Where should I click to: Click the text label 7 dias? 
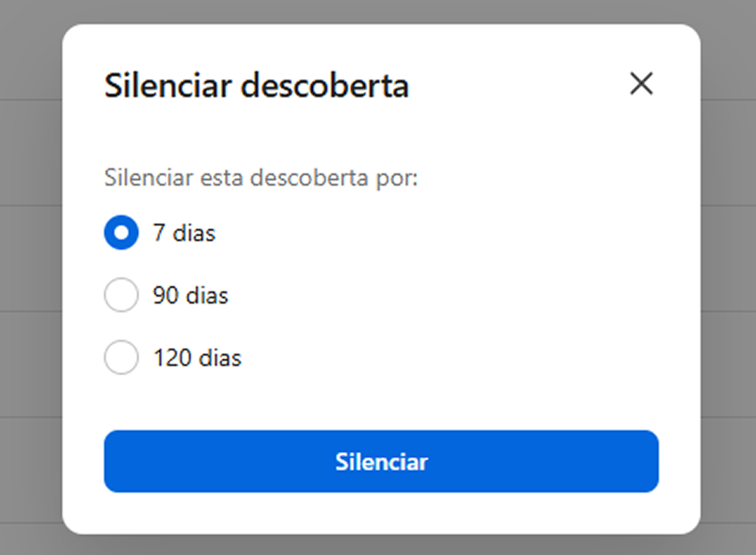click(184, 232)
